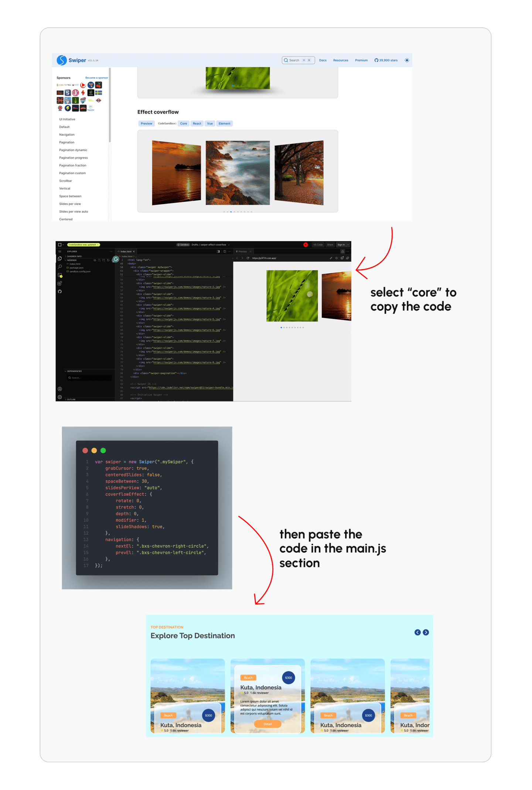The height and width of the screenshot is (790, 532).
Task: Open the GitHub icon in activity bar
Action: tap(60, 292)
